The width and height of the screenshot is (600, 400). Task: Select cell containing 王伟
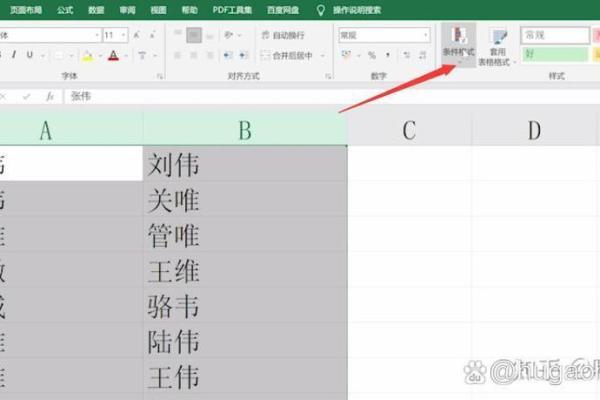(245, 376)
